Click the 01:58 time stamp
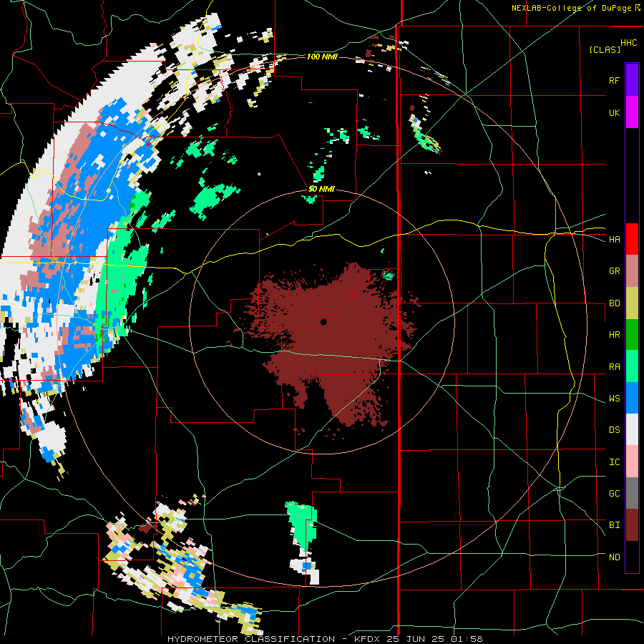644x644 pixels. 466,639
